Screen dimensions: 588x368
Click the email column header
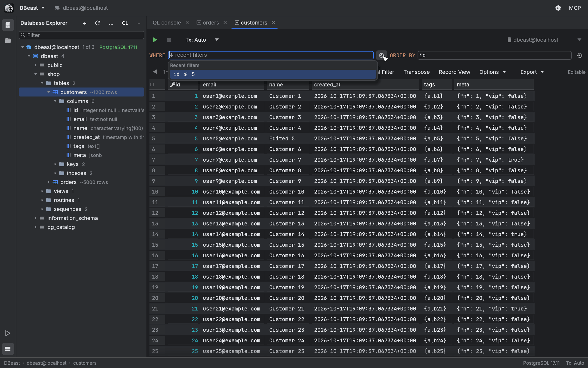tap(232, 85)
